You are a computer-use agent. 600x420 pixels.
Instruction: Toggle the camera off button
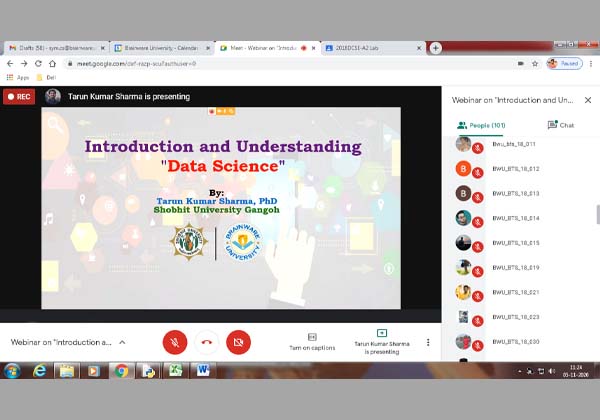(237, 341)
